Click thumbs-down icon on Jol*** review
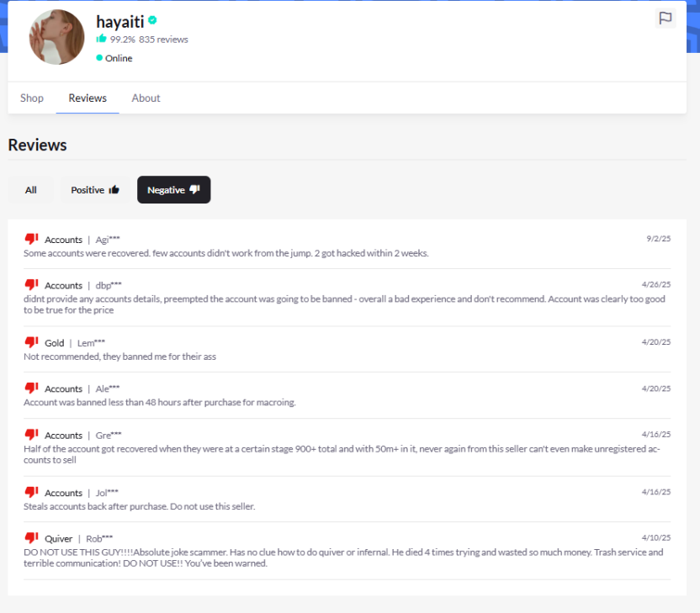 31,492
